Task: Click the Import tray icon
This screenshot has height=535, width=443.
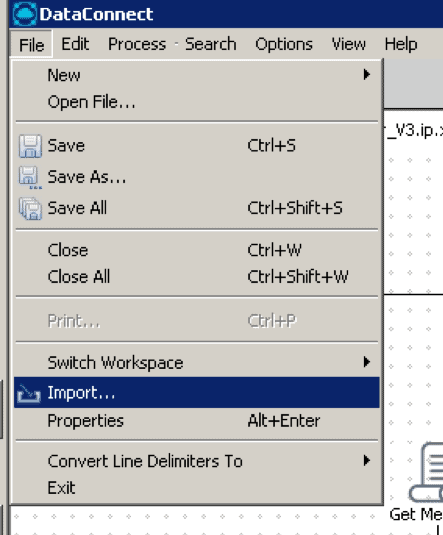Action: [29, 393]
